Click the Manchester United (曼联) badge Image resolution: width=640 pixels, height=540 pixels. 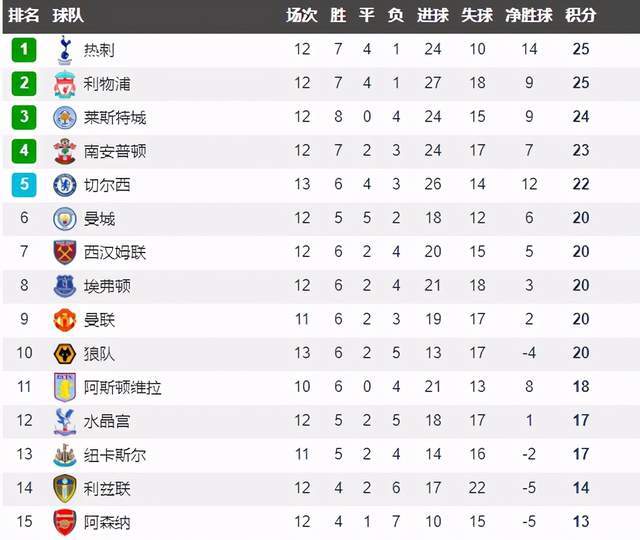click(65, 320)
